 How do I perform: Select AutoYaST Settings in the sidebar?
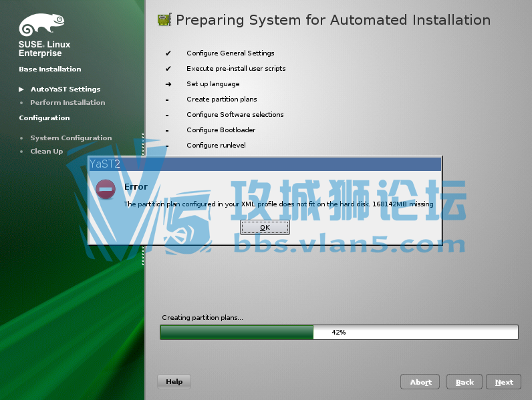[x=65, y=89]
